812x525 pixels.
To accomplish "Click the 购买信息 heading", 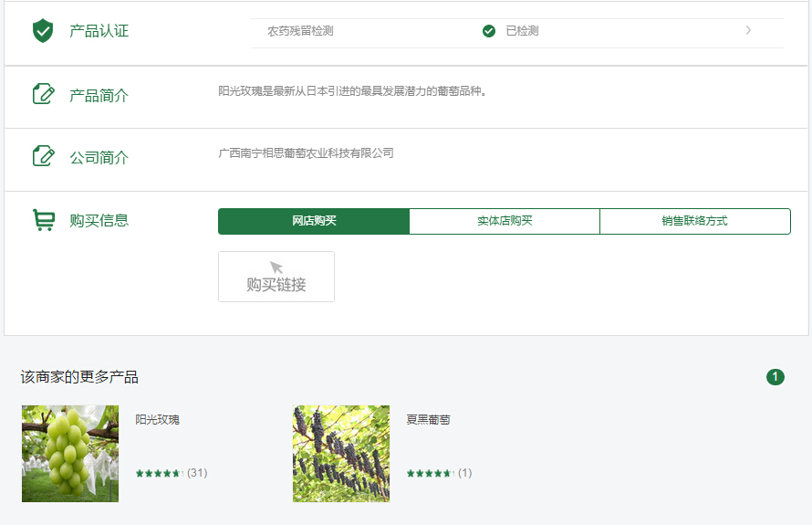I will [x=99, y=221].
